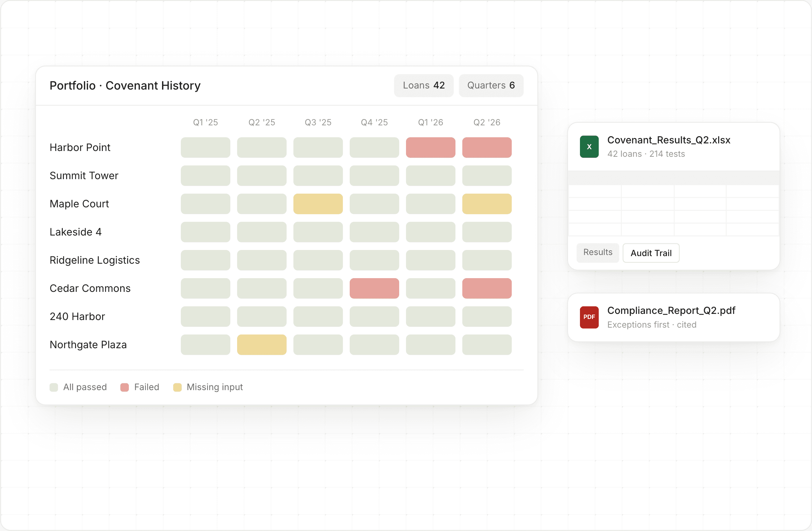Click the Cedar Commons row label
Screen dimensions: 812x531
(x=90, y=288)
